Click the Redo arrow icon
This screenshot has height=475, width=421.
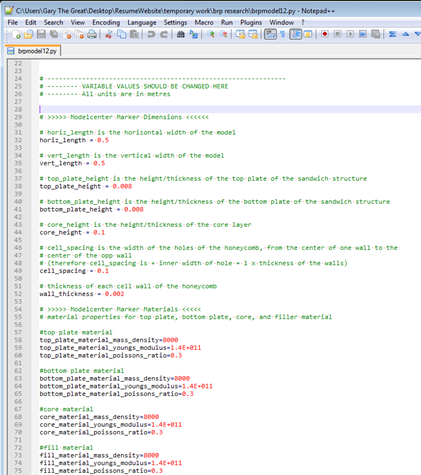(x=164, y=34)
